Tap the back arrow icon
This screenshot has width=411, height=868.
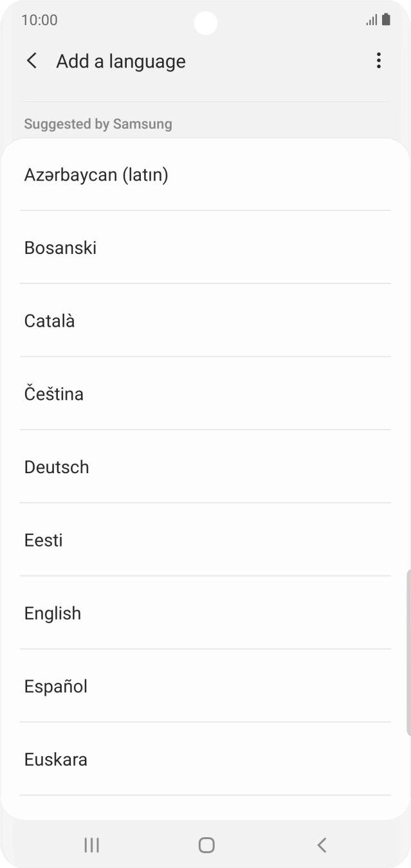click(x=30, y=60)
